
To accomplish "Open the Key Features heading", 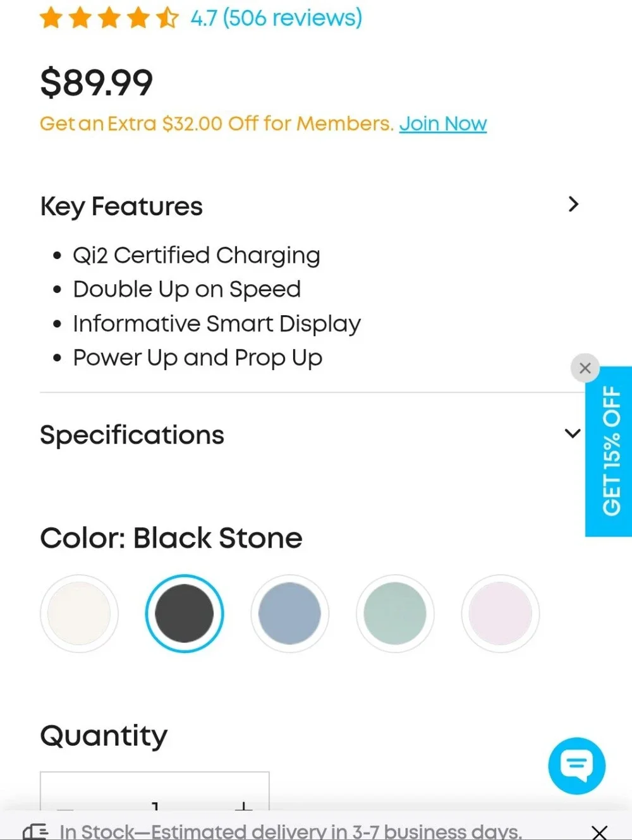I will coord(121,207).
